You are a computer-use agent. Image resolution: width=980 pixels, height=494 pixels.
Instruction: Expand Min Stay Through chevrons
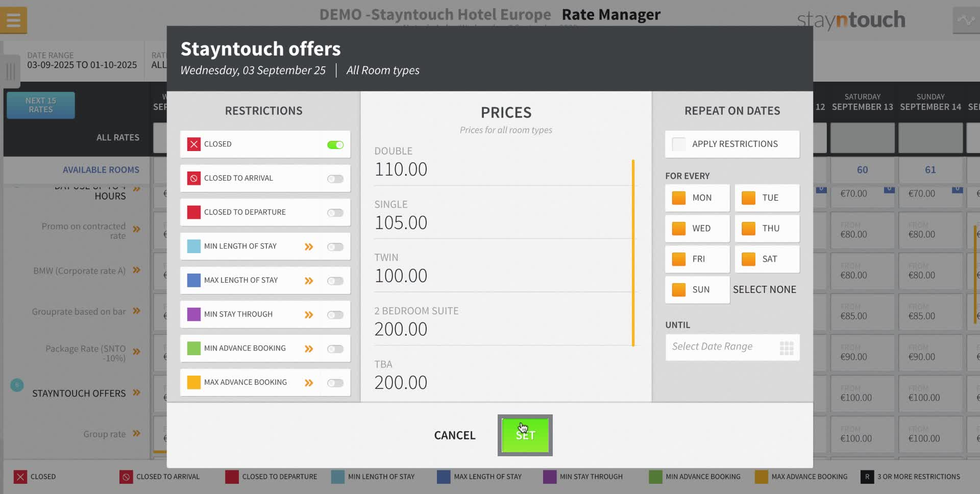point(309,315)
